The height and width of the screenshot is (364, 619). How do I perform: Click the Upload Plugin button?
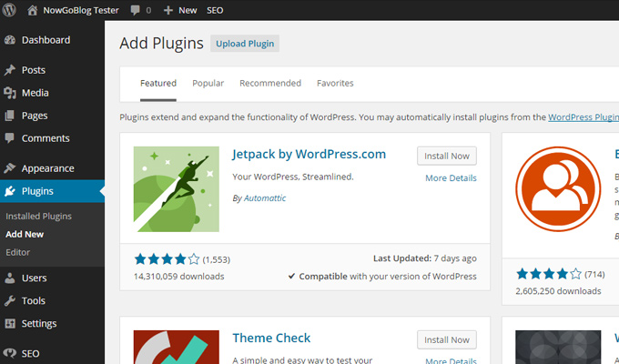(x=245, y=44)
